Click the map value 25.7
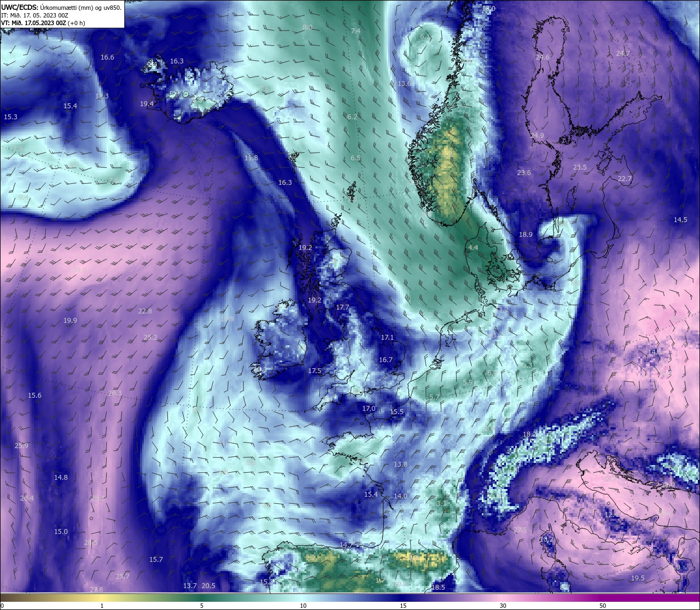700x610 pixels. tap(122, 577)
